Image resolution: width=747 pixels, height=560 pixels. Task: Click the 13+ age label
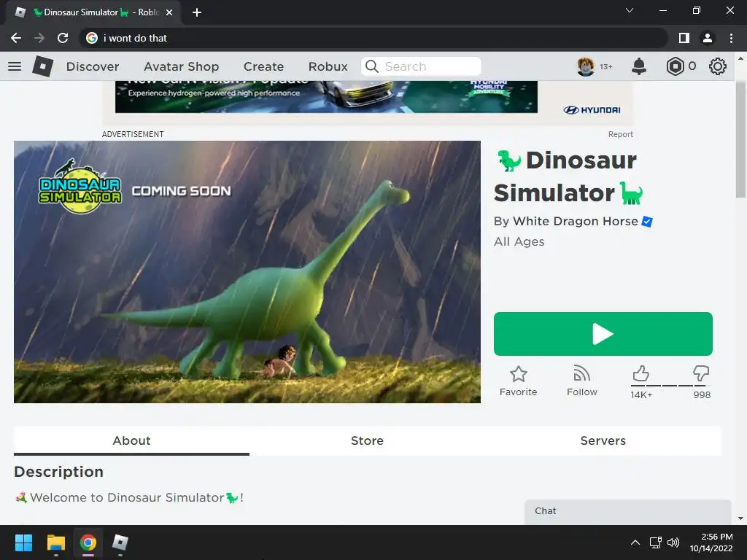point(606,66)
